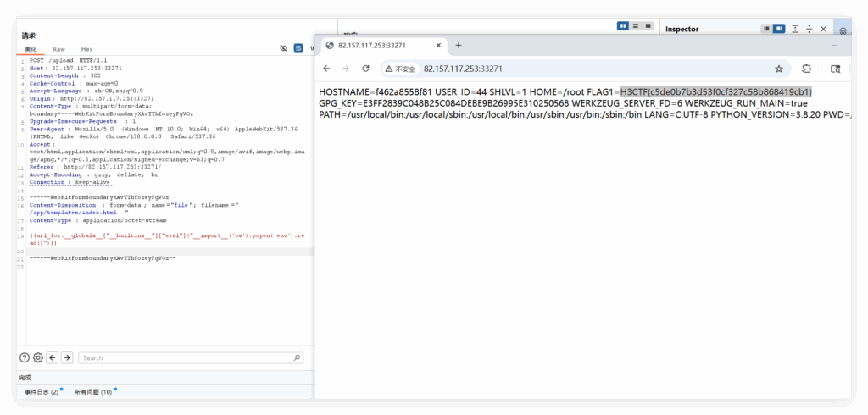868x415 pixels.
Task: Go to next search match arrow
Action: coord(67,358)
